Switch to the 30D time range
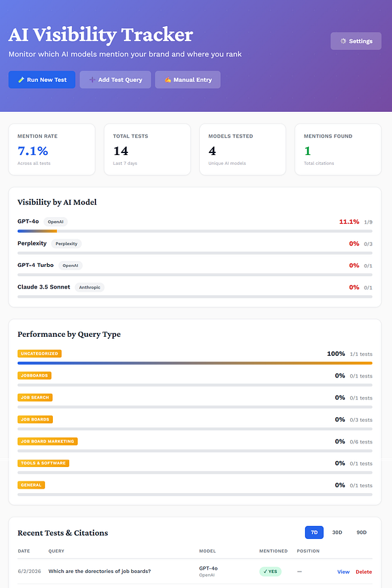 tap(337, 532)
